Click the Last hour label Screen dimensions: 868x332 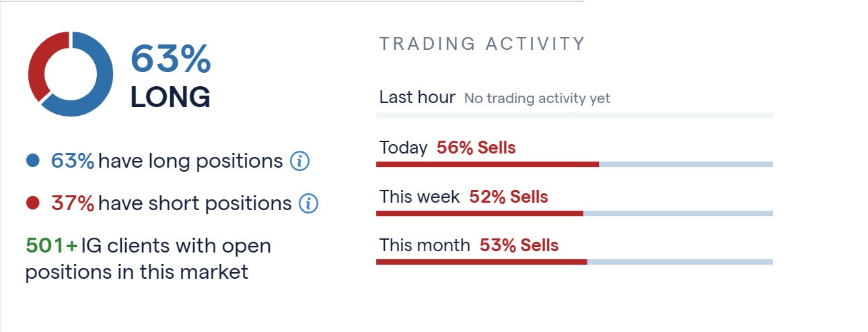point(417,97)
